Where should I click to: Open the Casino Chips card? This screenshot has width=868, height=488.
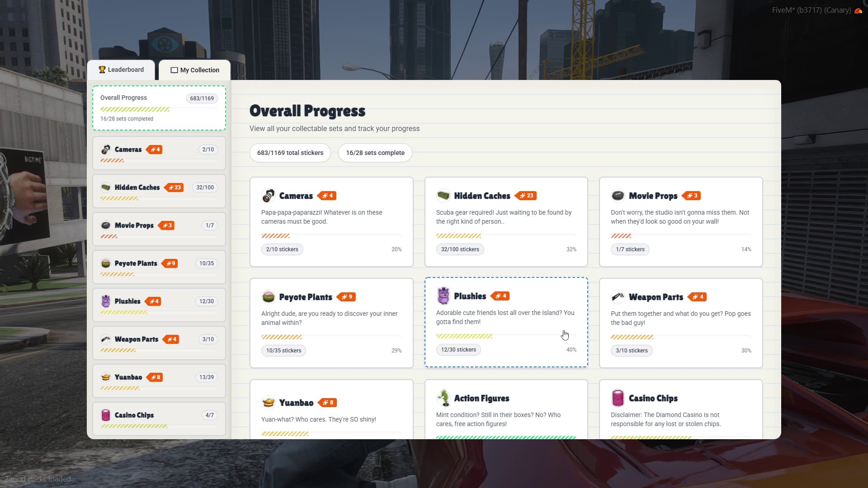(680, 409)
